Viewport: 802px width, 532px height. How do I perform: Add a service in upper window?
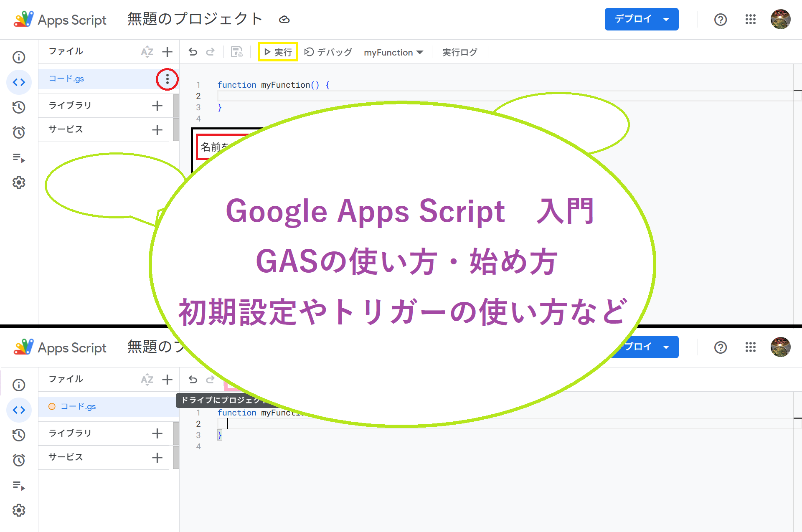coord(157,130)
